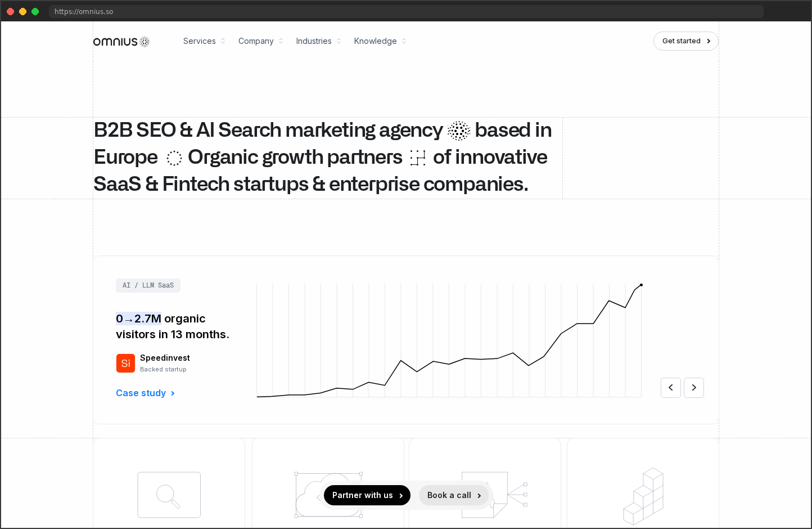Click the dotted sphere icon in headline
This screenshot has height=529, width=812.
pyautogui.click(x=459, y=131)
